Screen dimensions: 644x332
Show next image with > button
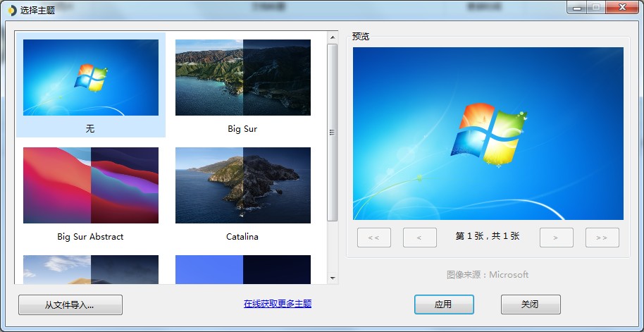click(556, 238)
